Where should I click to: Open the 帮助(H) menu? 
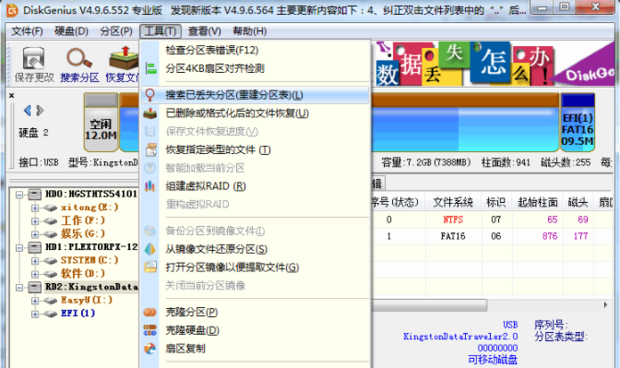250,31
